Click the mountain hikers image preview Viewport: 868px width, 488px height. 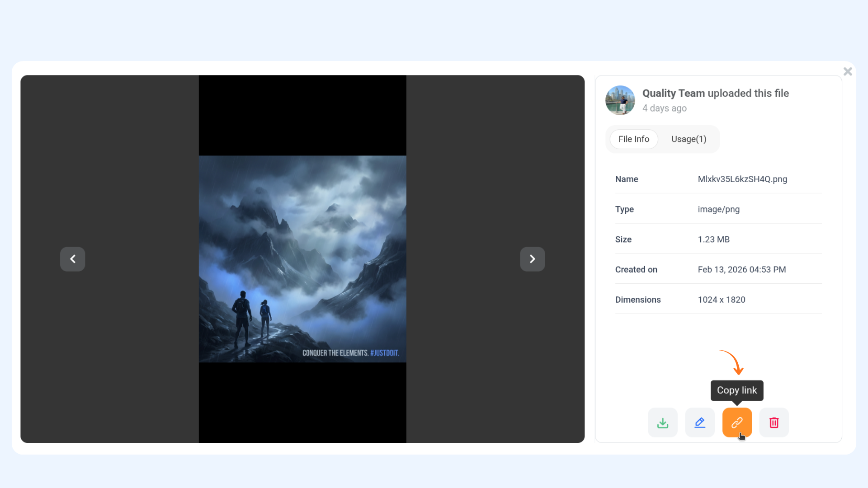click(302, 259)
